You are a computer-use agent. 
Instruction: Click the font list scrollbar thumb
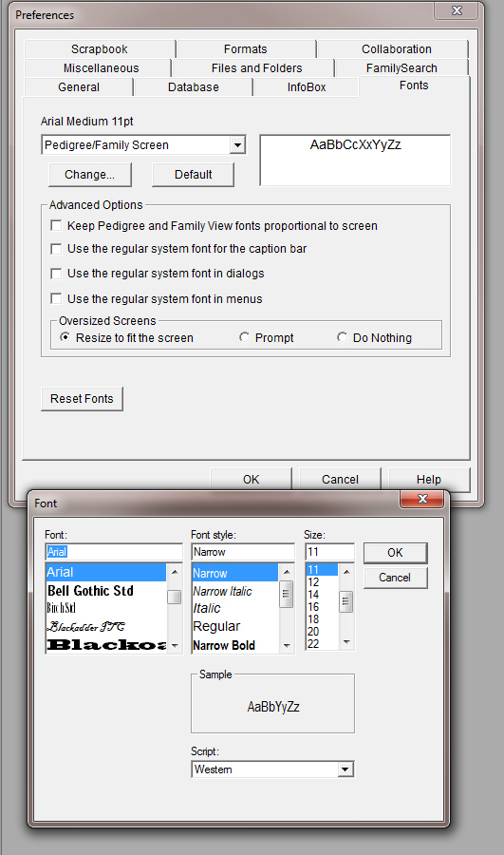pyautogui.click(x=175, y=597)
